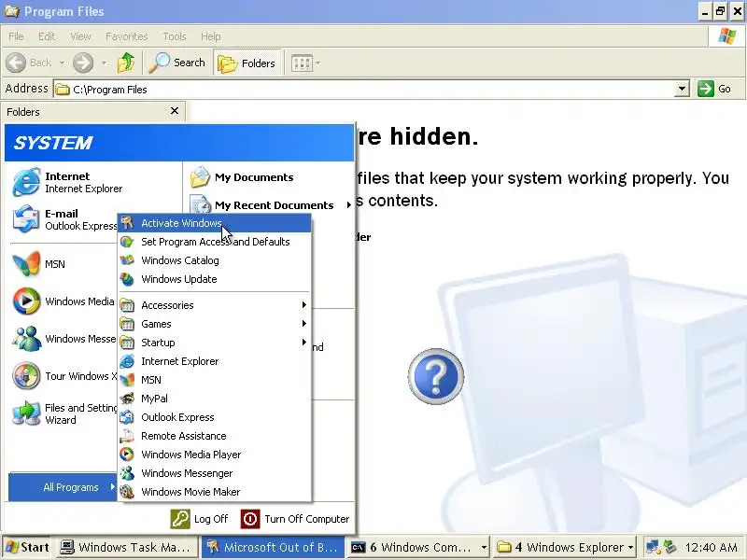Open the Back history dropdown arrow
The height and width of the screenshot is (560, 747).
click(x=62, y=63)
